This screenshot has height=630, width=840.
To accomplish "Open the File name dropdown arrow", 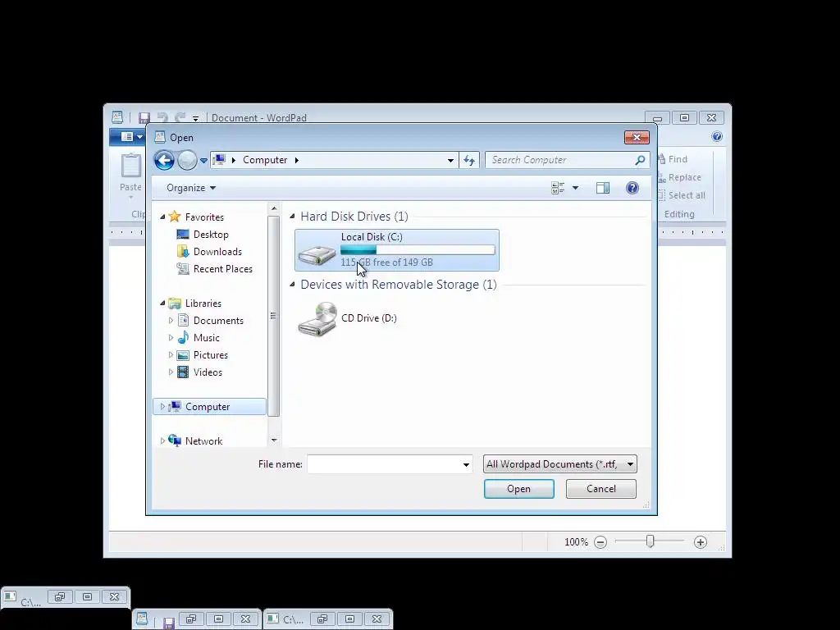I will point(466,464).
